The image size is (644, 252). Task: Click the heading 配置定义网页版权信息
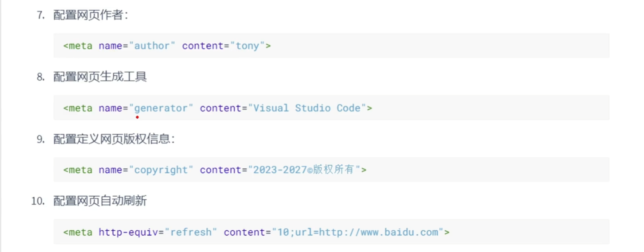[x=114, y=139]
